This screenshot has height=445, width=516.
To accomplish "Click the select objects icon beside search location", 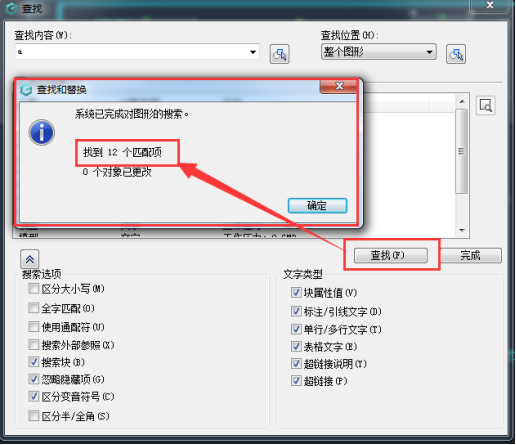I will click(456, 54).
